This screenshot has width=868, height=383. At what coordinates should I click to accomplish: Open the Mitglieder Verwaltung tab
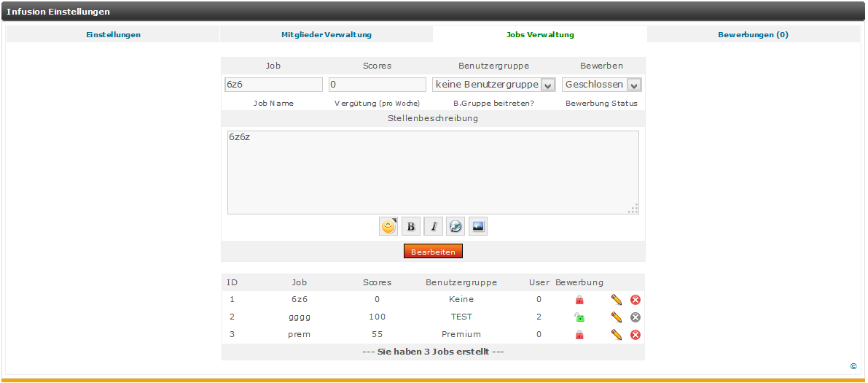click(x=327, y=34)
